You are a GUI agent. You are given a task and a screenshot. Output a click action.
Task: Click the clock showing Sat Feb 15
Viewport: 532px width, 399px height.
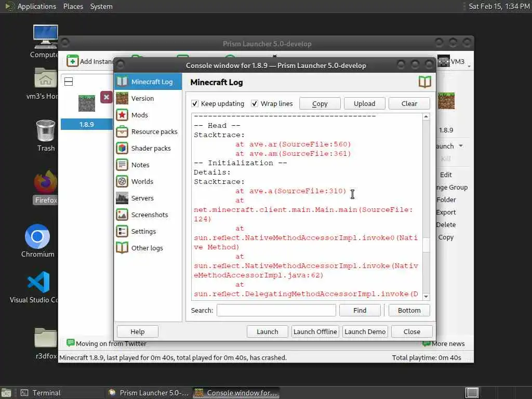coord(499,6)
